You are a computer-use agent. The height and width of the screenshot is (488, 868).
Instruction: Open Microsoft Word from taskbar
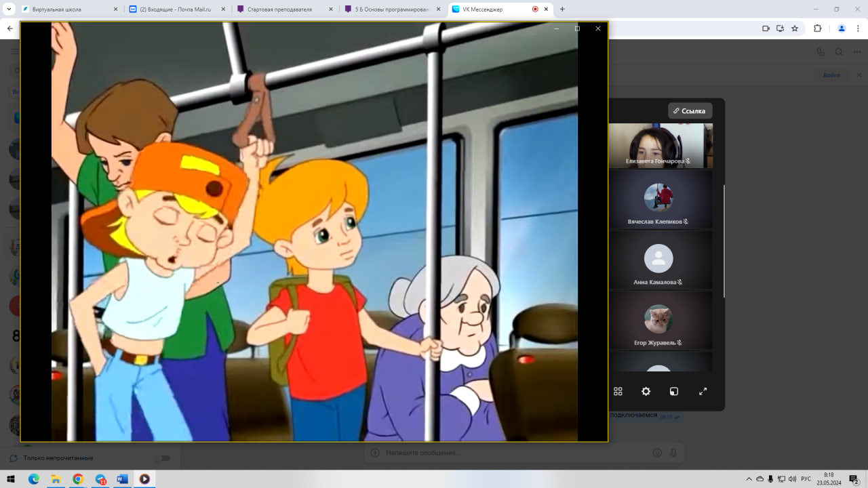[122, 479]
